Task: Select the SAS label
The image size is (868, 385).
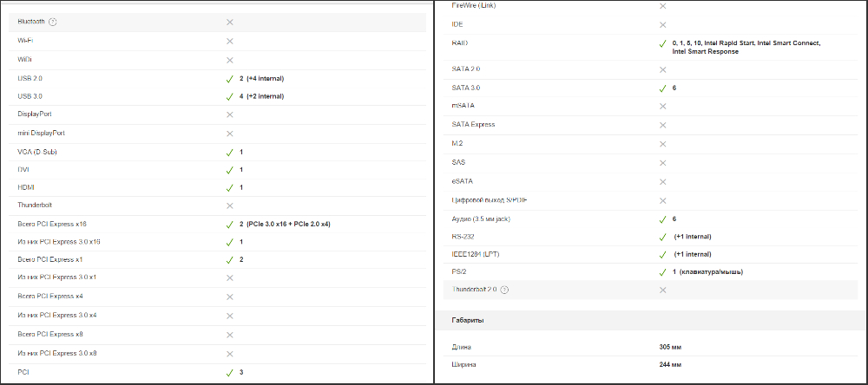Action: tap(458, 163)
